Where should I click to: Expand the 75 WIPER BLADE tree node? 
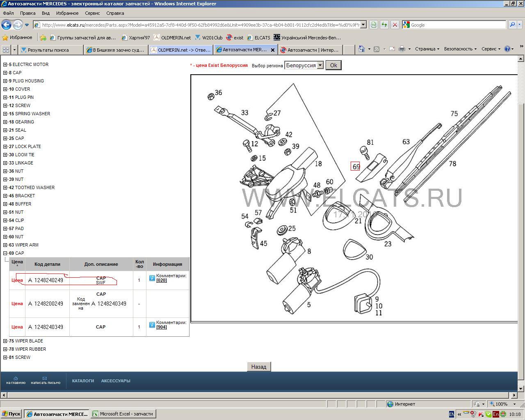5,341
